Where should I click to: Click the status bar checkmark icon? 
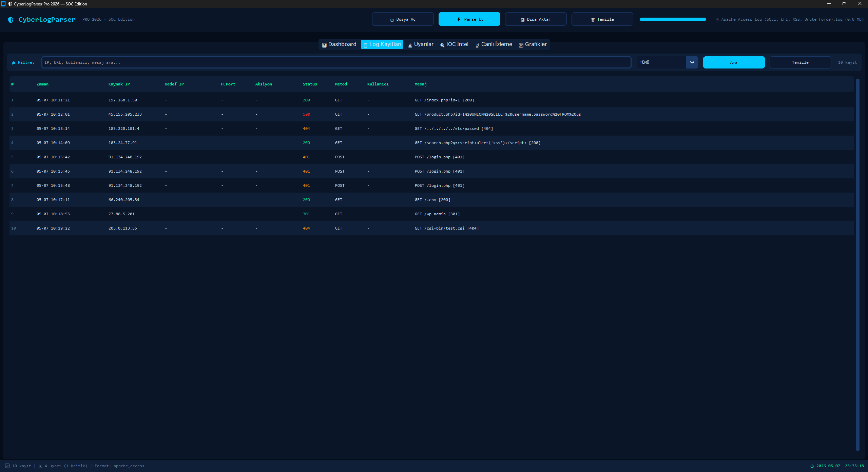click(x=7, y=466)
